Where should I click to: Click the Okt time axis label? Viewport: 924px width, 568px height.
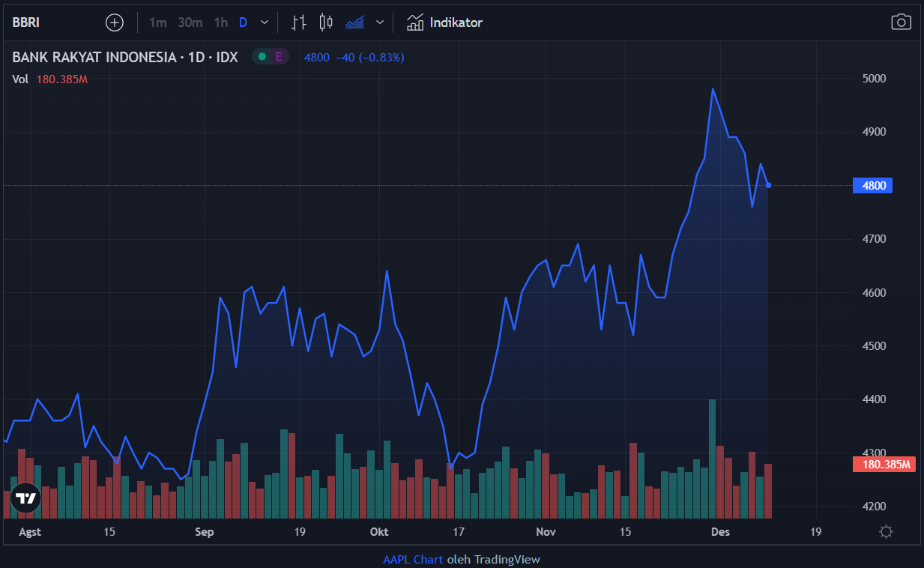tap(379, 532)
